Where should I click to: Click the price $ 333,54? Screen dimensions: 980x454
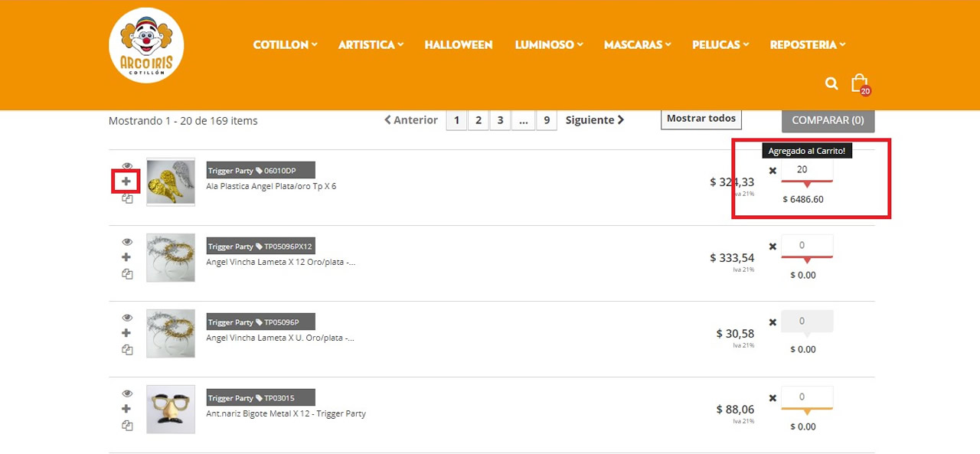tap(732, 257)
